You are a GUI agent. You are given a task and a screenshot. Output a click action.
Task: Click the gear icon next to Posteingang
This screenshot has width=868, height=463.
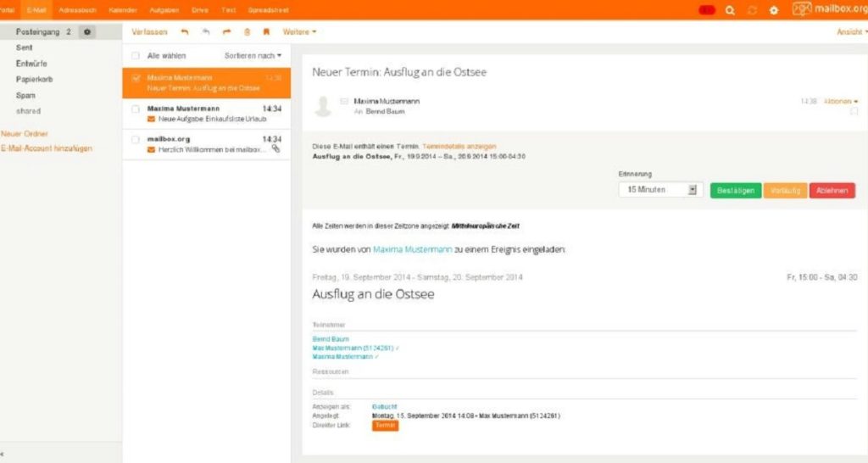(86, 31)
